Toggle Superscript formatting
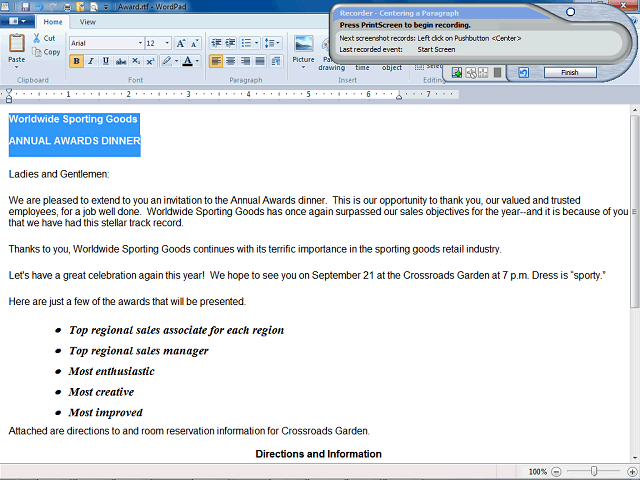The height and width of the screenshot is (480, 640). (150, 61)
